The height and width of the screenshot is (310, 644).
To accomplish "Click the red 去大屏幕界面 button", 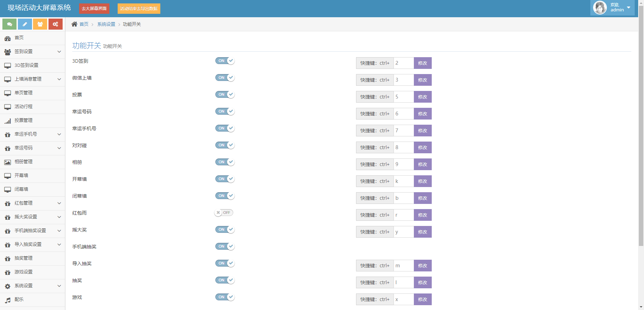I will click(x=94, y=9).
